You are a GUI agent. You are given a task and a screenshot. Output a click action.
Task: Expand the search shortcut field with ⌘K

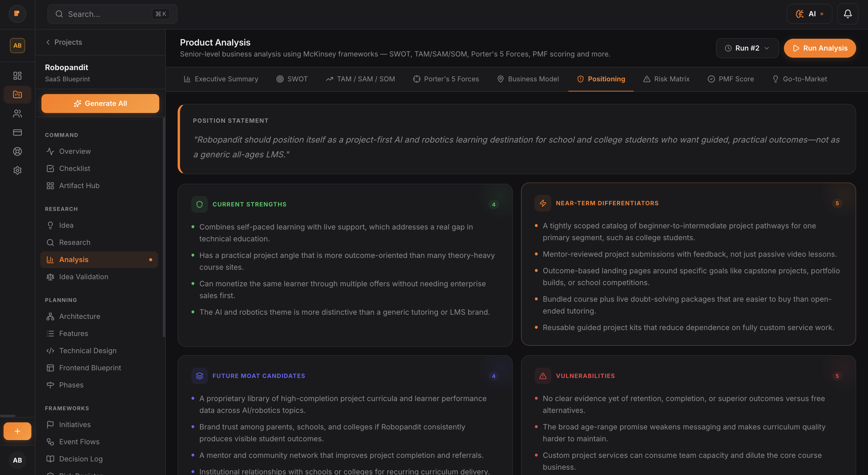pos(112,14)
